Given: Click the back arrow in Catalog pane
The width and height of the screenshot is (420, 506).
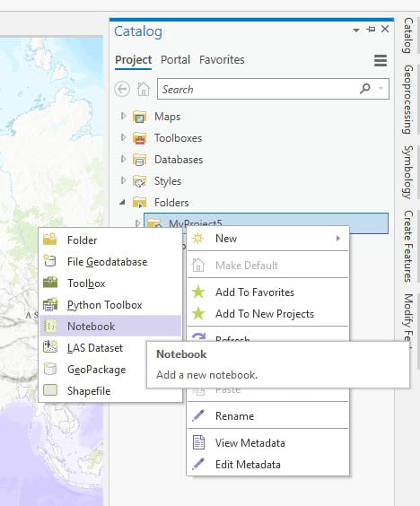Looking at the screenshot, I should 122,89.
